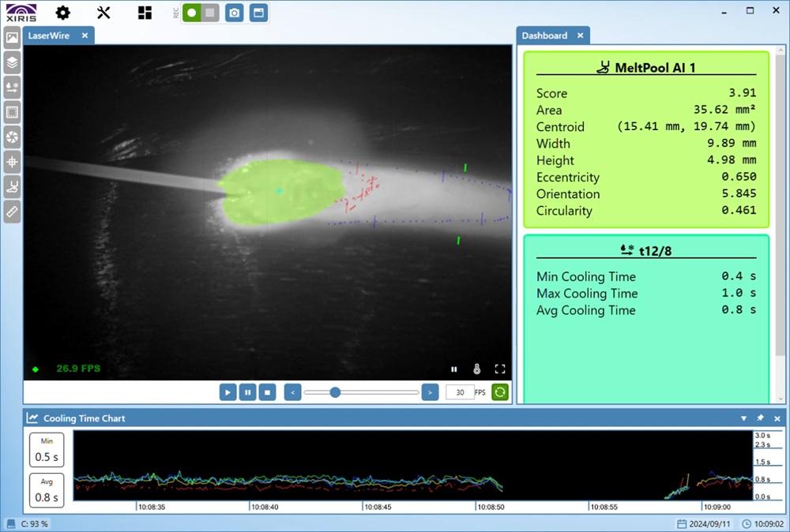Select the layers icon in left sidebar
This screenshot has height=532, width=790.
(12, 62)
